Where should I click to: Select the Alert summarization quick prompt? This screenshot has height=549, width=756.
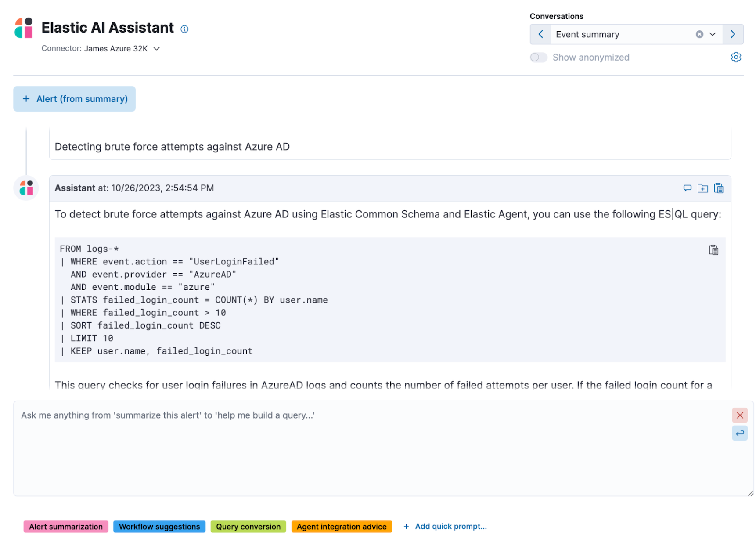pos(66,527)
